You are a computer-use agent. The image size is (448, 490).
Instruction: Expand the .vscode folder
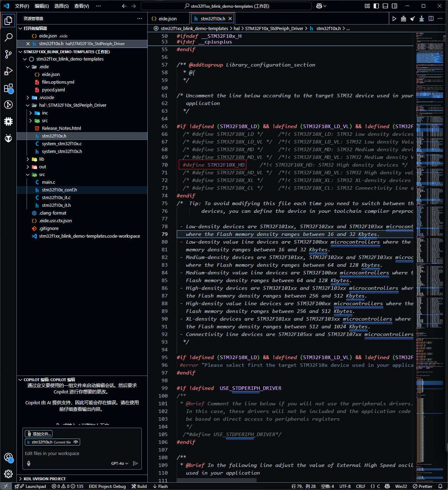(28, 98)
